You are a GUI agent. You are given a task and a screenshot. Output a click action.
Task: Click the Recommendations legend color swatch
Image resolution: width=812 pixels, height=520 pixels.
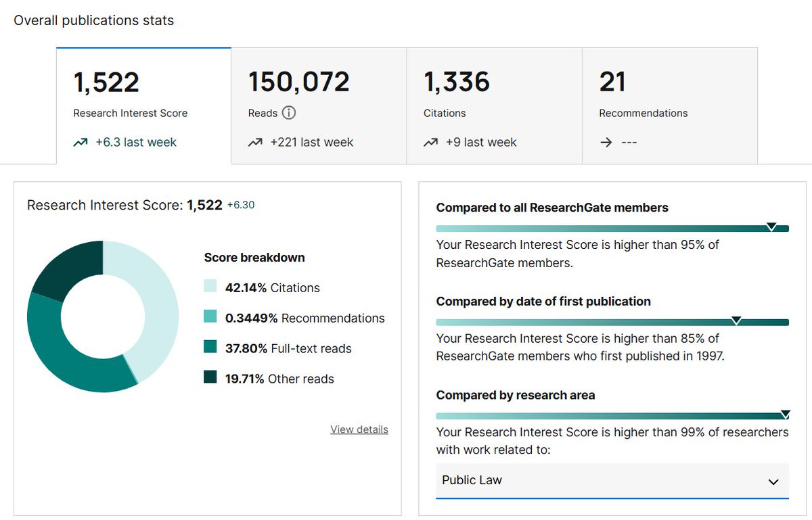tap(210, 317)
